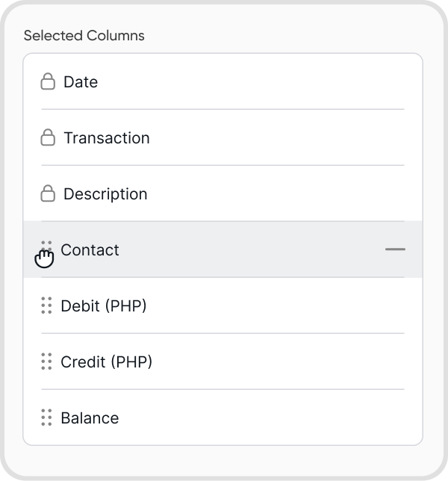Select the Credit (PHP) column label
The width and height of the screenshot is (448, 481).
click(x=106, y=362)
